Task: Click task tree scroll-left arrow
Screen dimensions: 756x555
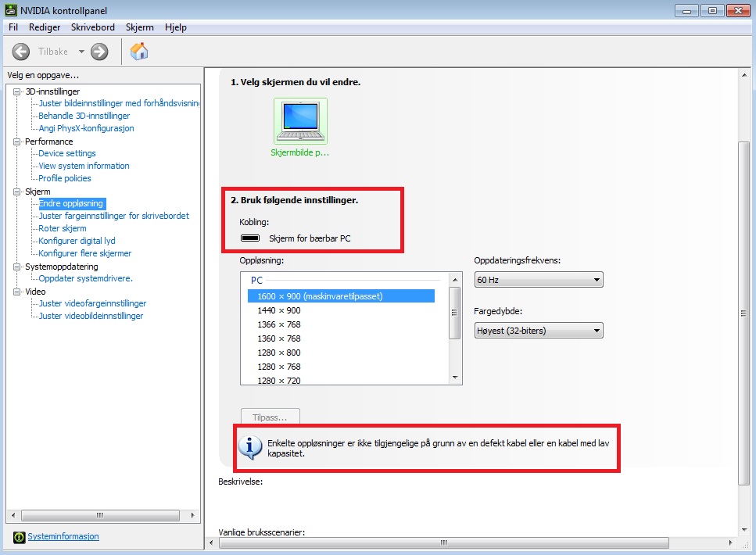Action: point(13,515)
